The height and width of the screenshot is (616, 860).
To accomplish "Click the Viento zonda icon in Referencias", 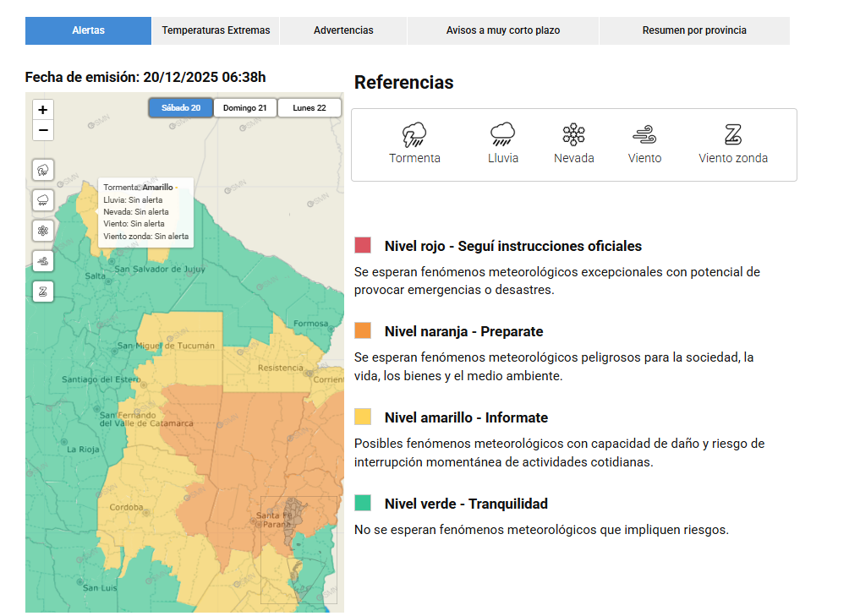I will coord(732,134).
